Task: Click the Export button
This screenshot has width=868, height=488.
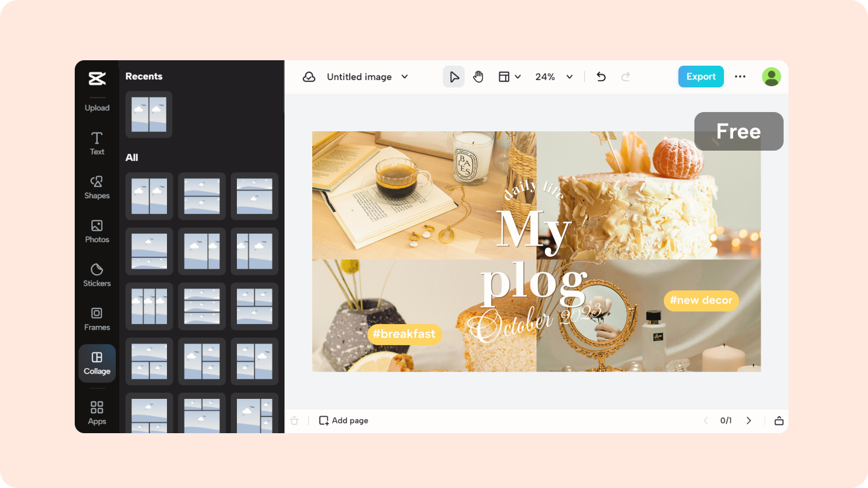Action: [x=701, y=77]
